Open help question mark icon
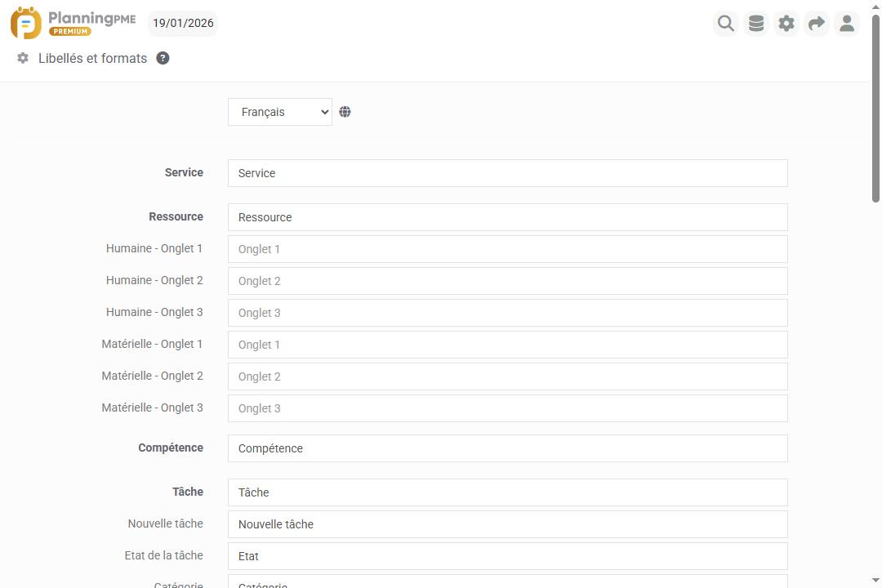This screenshot has height=588, width=882. pos(163,58)
